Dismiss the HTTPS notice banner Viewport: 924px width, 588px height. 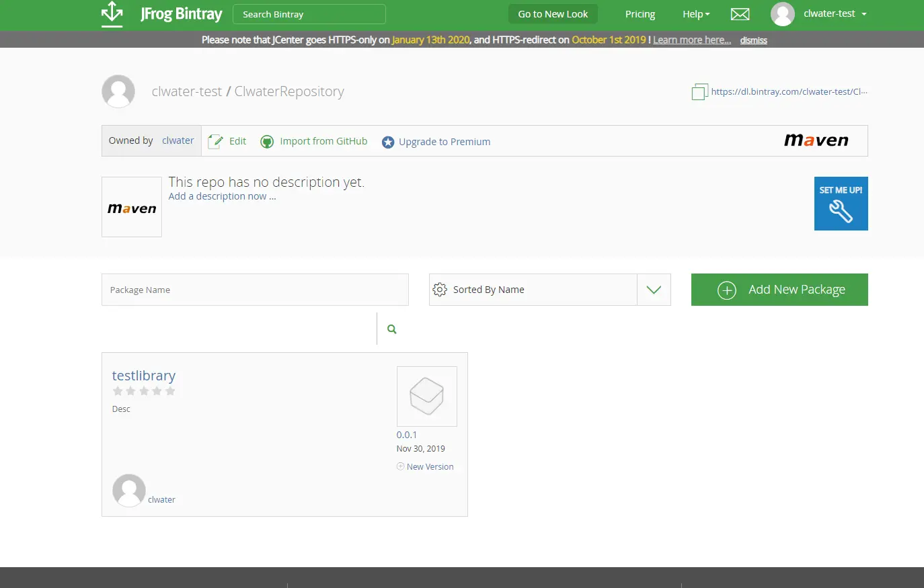[753, 40]
